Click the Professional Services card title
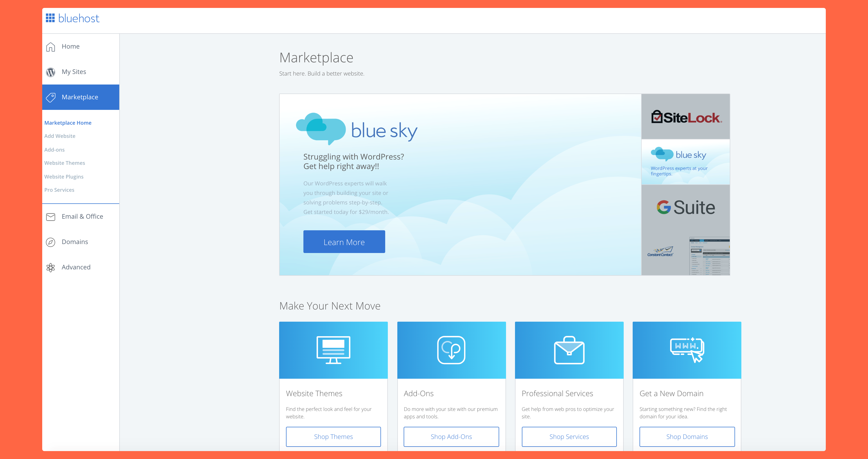 (557, 394)
